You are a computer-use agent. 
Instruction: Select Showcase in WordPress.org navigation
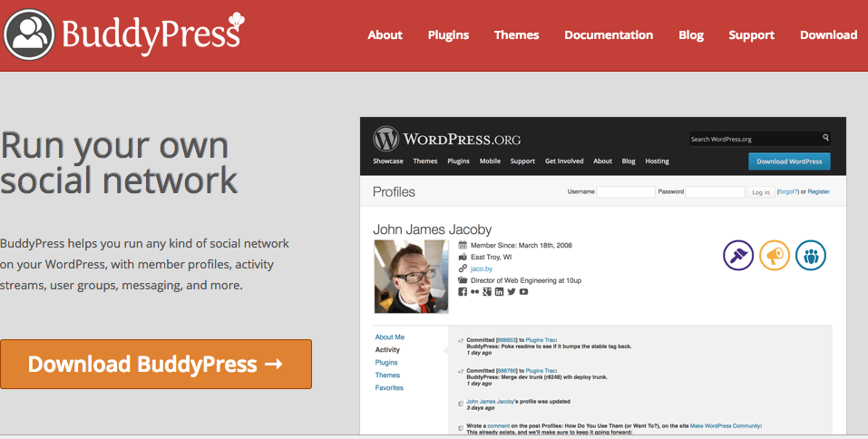(x=388, y=161)
